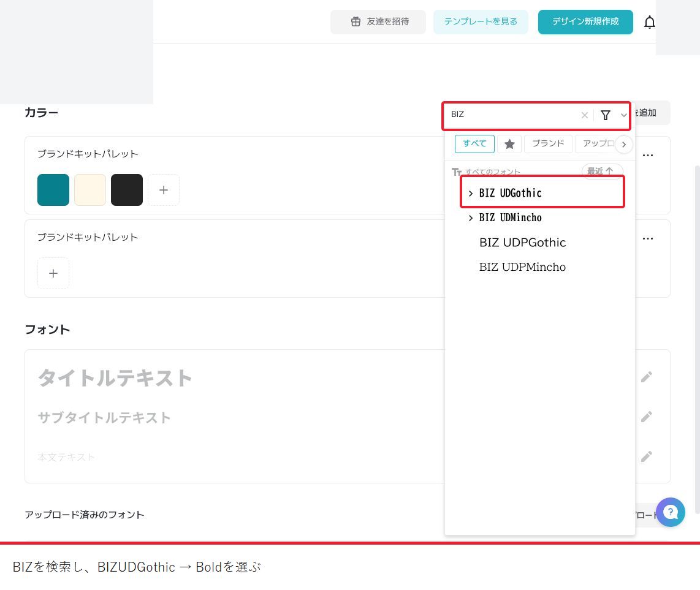Screen dimensions: 700x590
Task: Click the 本文テキスト sample text
Action: (66, 457)
